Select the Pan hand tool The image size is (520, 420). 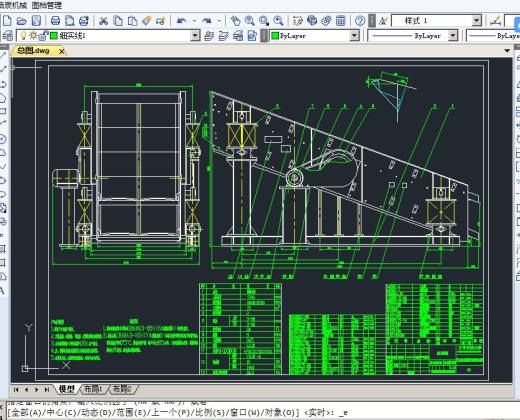235,21
